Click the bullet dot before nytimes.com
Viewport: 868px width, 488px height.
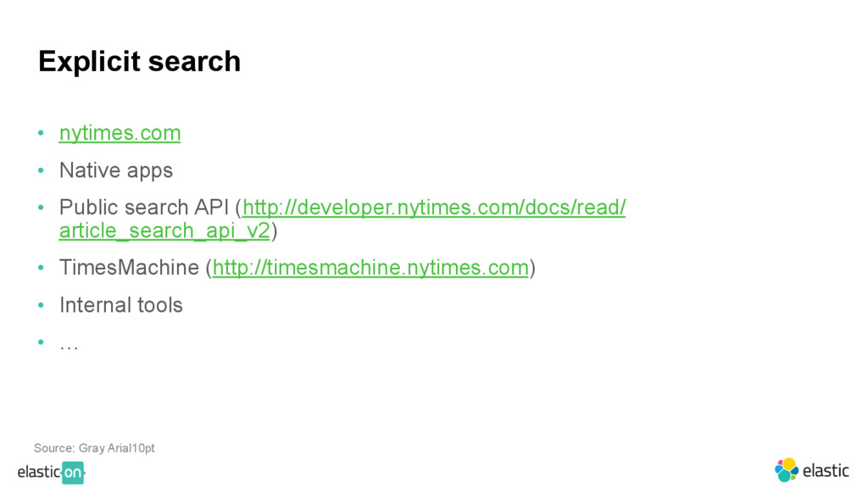pyautogui.click(x=41, y=133)
